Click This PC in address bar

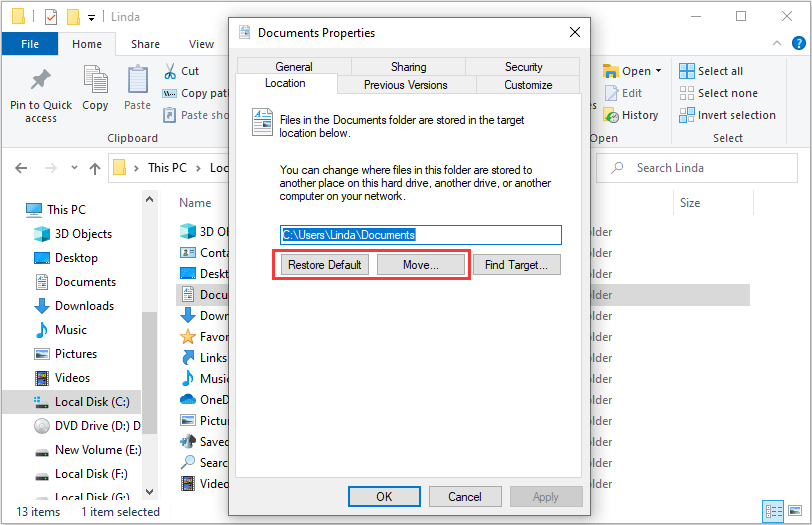[167, 168]
